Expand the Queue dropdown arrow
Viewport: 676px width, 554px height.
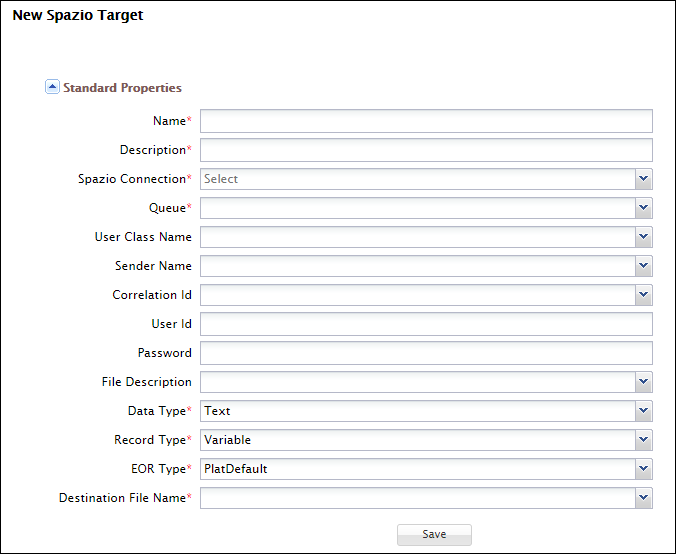(643, 208)
